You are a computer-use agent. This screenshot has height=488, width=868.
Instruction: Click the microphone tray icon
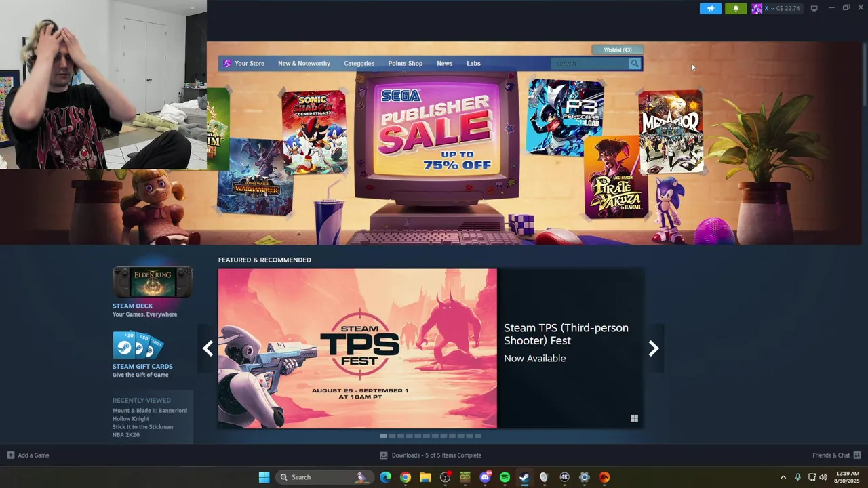[x=797, y=477]
